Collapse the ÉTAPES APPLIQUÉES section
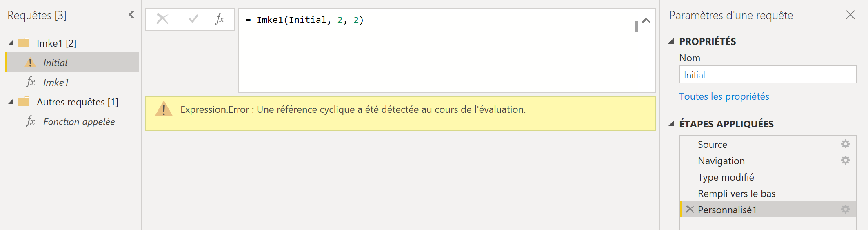Screen dimensions: 868x230 click(x=671, y=124)
